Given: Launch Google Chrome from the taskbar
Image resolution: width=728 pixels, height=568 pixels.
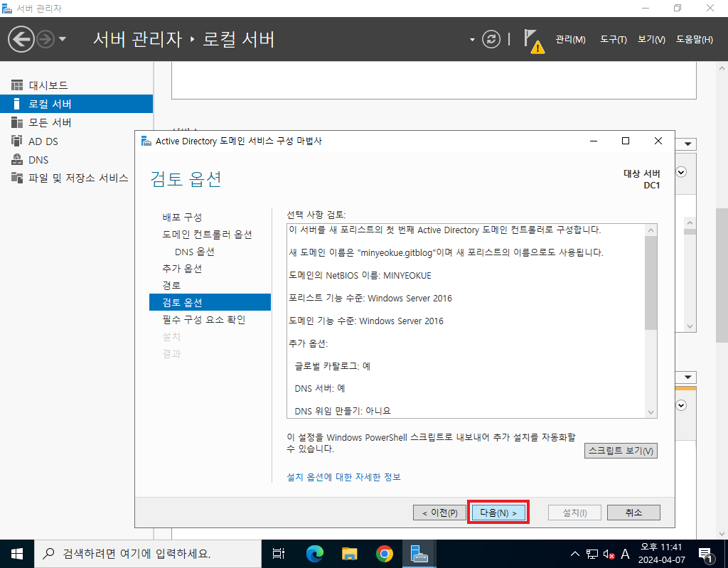Looking at the screenshot, I should pos(384,554).
